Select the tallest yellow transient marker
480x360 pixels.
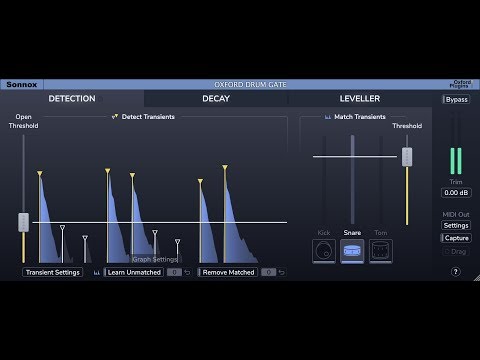pos(225,167)
